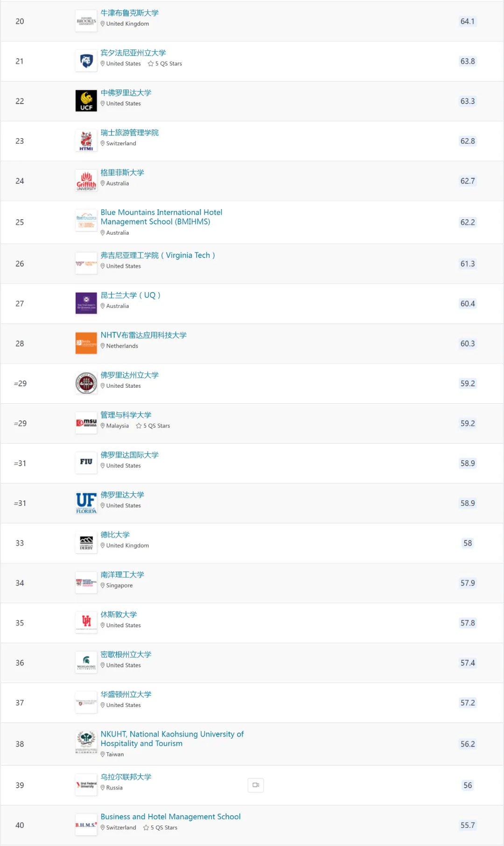
Task: Click the 64.1 score of rank 20
Action: coord(467,21)
